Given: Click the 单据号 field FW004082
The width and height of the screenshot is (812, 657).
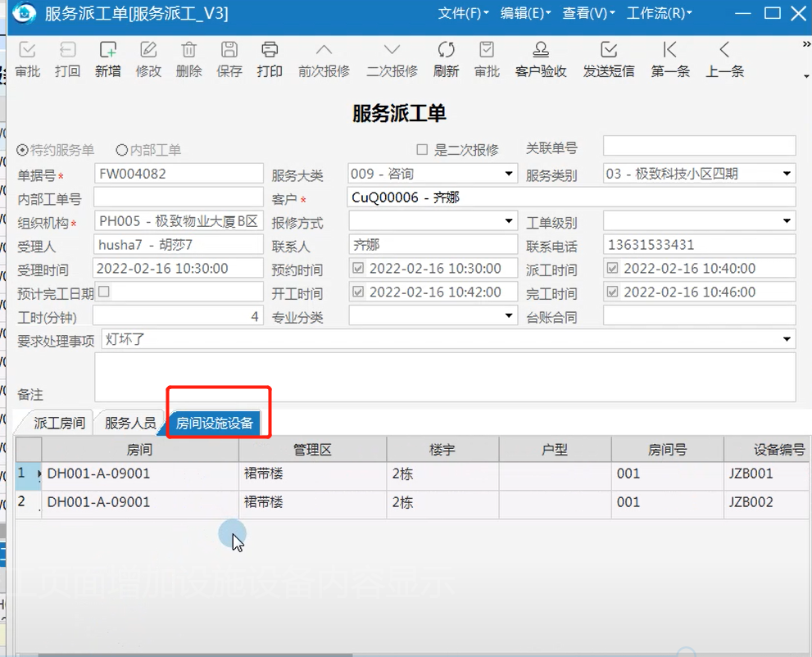Looking at the screenshot, I should click(179, 174).
